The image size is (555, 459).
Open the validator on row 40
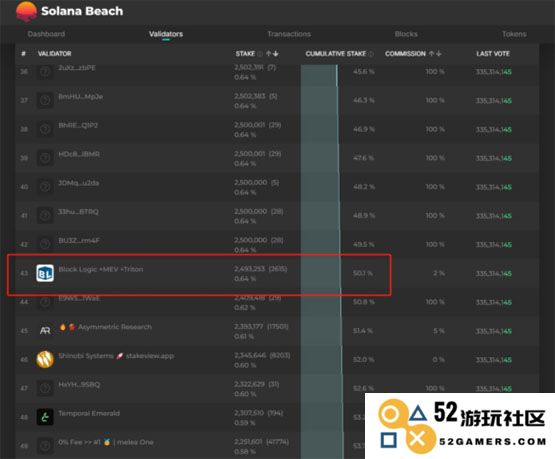coord(79,183)
